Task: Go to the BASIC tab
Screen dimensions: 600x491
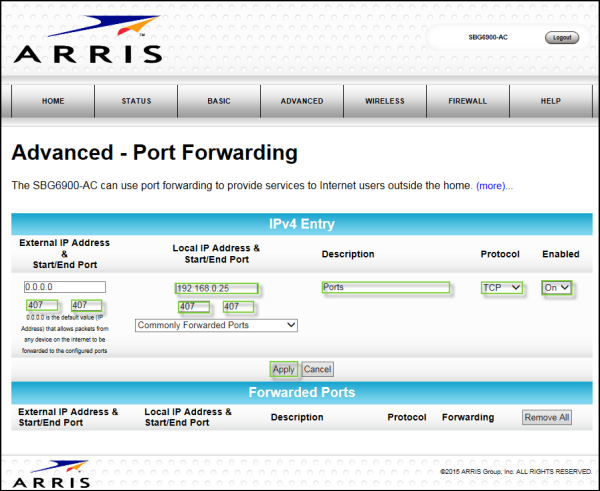Action: point(219,101)
